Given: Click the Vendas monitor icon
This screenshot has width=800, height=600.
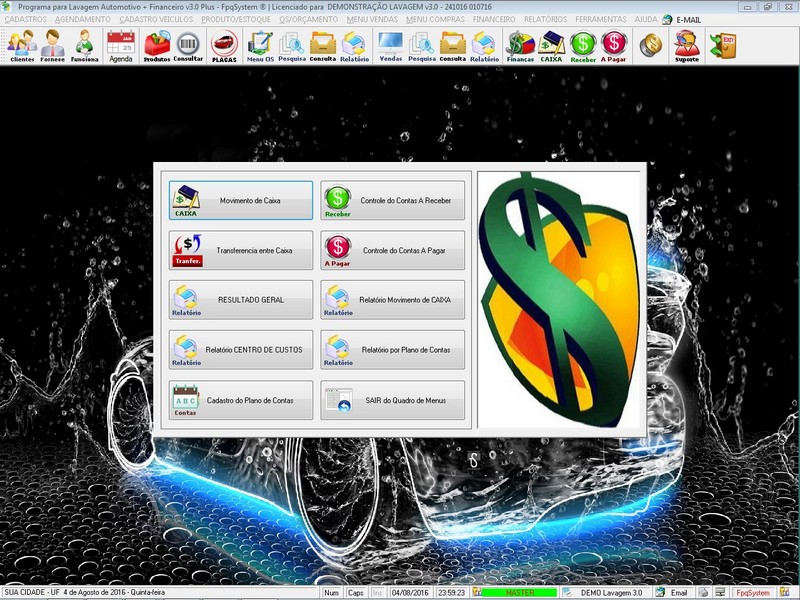Looking at the screenshot, I should [390, 45].
